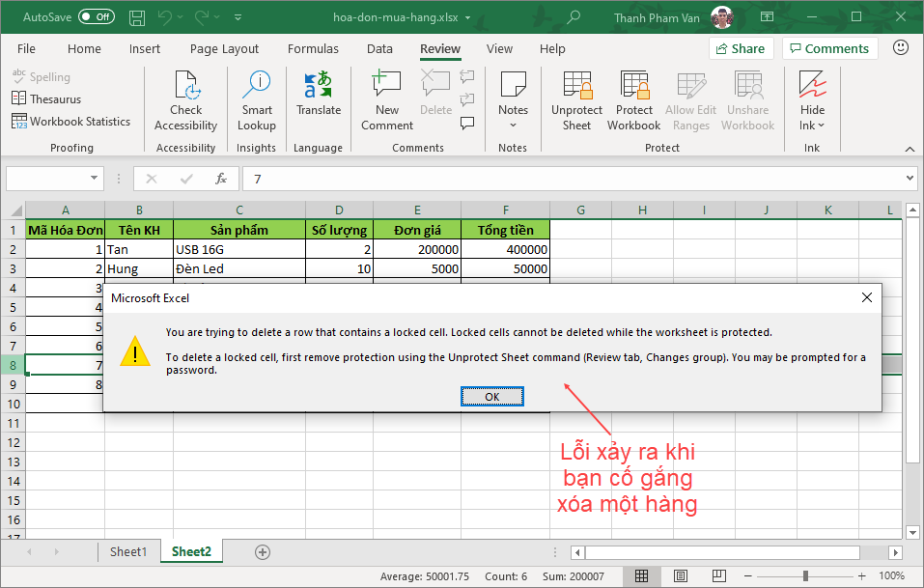Open Workbook Statistics
The image size is (924, 588).
(x=70, y=122)
